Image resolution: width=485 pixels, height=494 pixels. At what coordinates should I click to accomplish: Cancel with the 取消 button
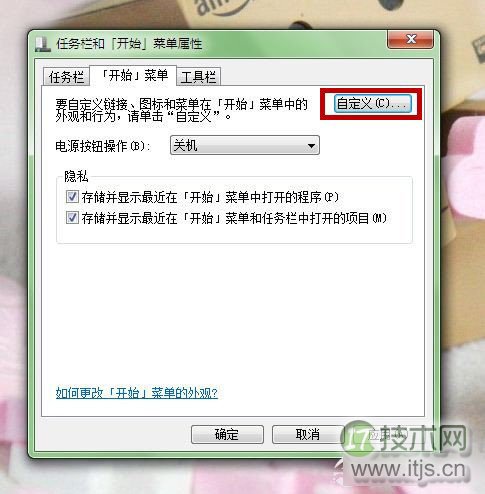pos(308,434)
